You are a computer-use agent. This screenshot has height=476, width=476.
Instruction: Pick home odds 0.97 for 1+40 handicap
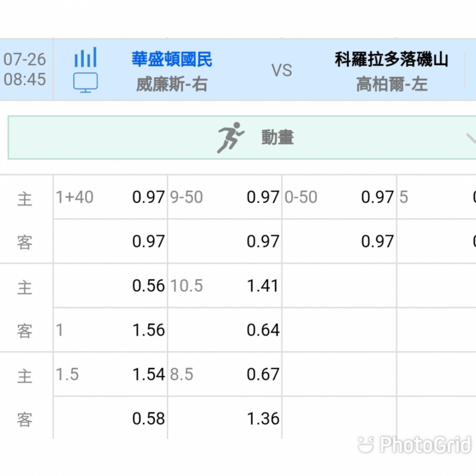149,197
